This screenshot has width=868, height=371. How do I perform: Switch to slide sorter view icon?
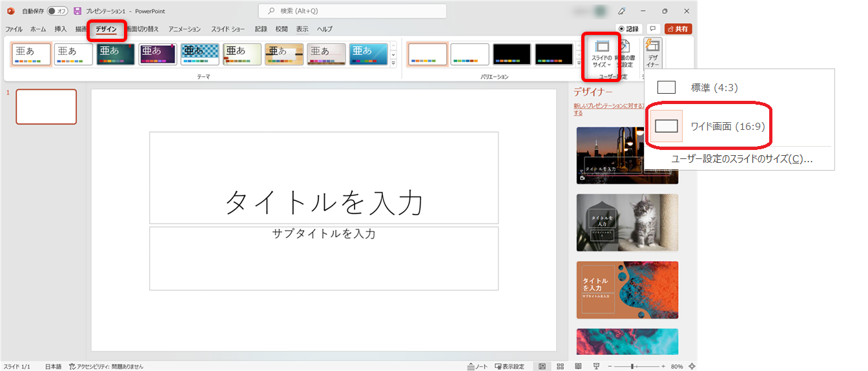pos(560,366)
